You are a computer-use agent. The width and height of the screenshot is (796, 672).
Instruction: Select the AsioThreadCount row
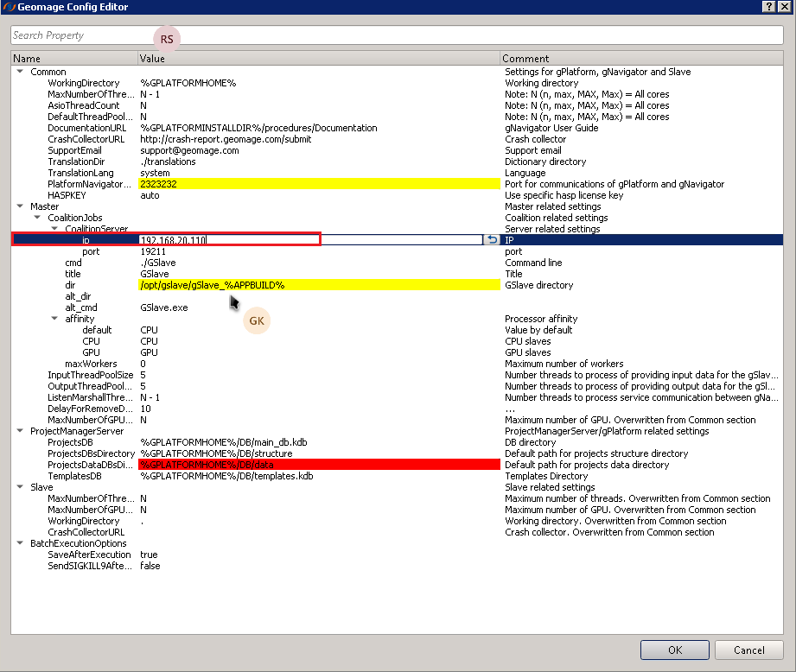[397, 105]
